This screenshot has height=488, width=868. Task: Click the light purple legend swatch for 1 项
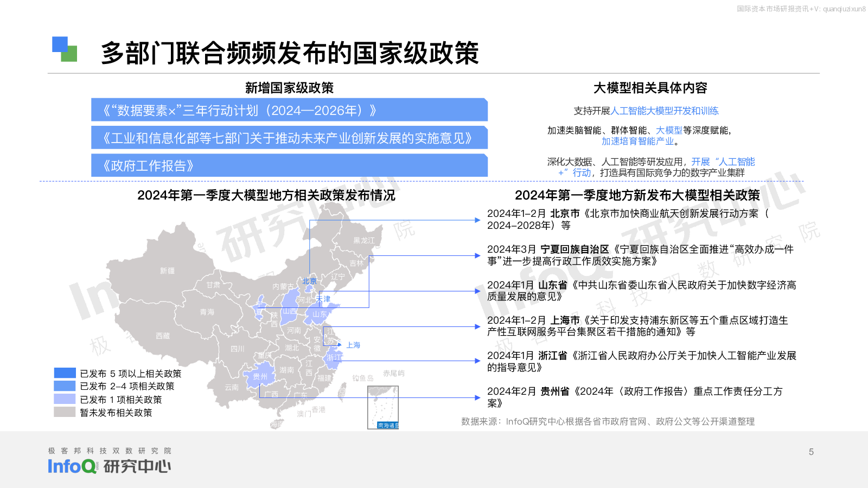tap(65, 399)
